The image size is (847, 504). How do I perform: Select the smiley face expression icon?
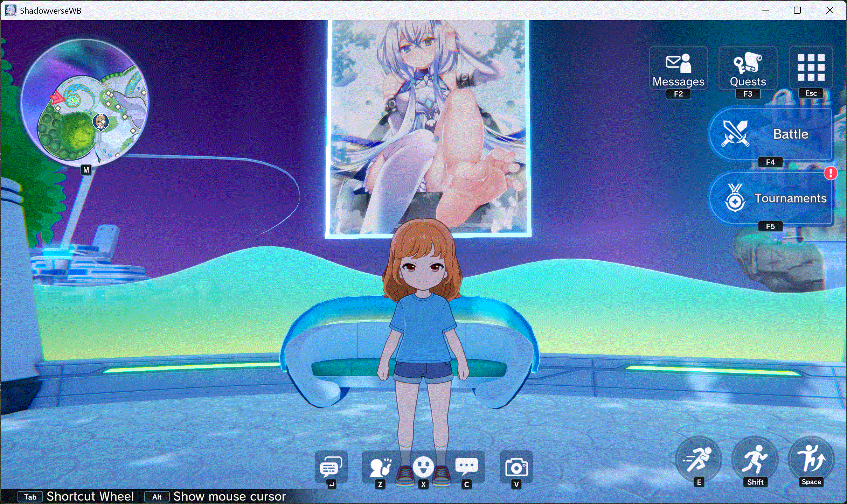[423, 467]
